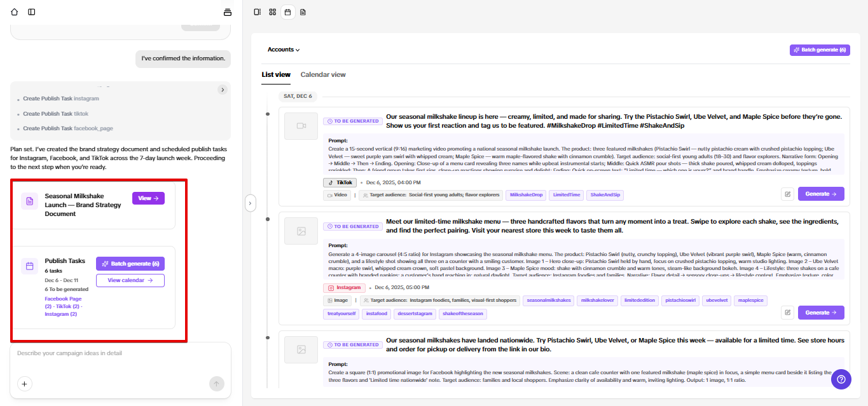Select the List view tab
This screenshot has width=868, height=406.
pyautogui.click(x=276, y=74)
